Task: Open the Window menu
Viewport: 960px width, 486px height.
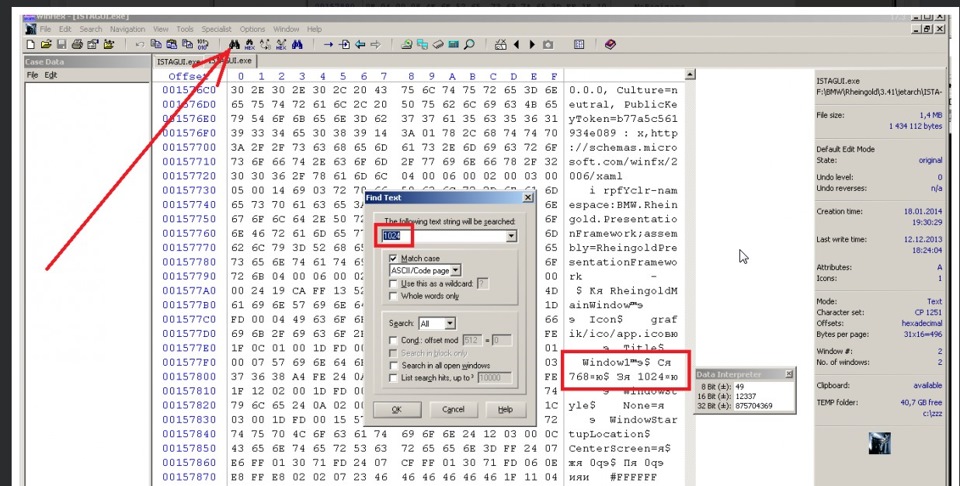Action: tap(286, 29)
